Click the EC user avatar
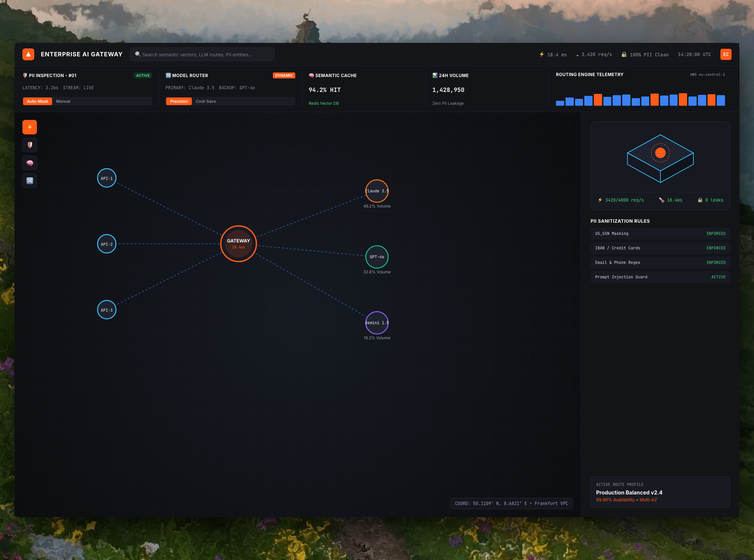This screenshot has width=754, height=560. [x=726, y=54]
